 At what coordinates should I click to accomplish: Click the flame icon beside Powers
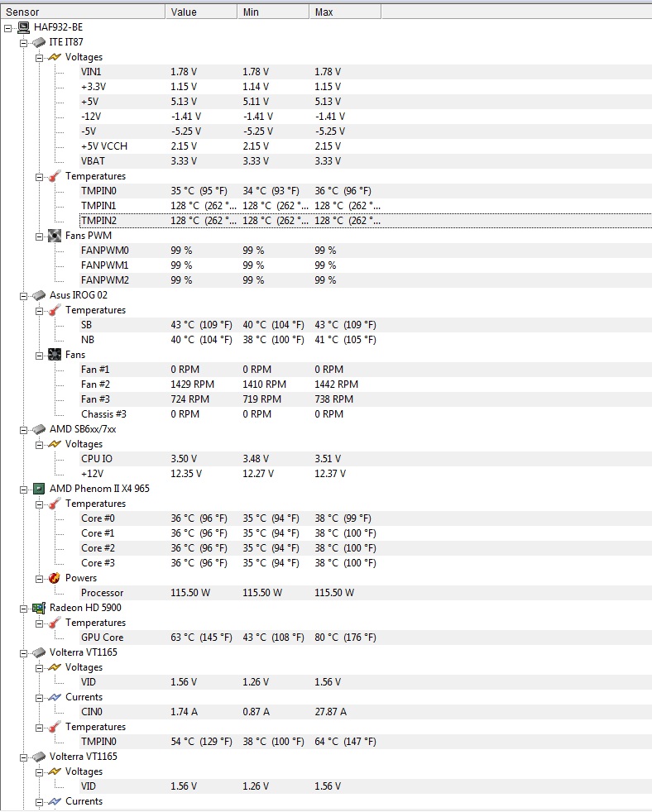click(55, 578)
